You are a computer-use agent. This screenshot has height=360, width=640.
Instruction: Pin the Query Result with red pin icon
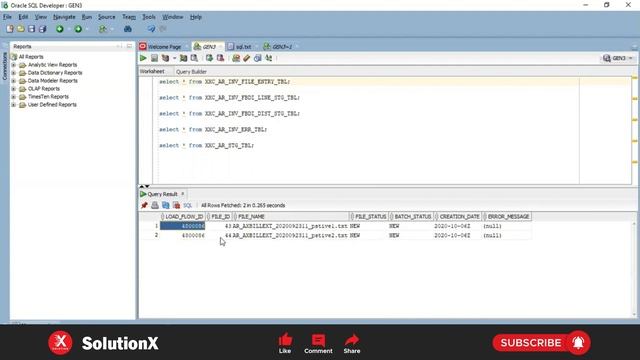(144, 205)
